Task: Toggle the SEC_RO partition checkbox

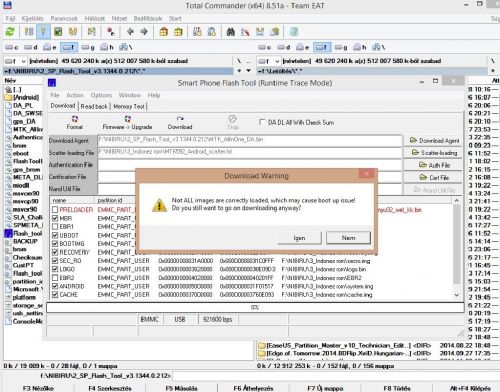Action: point(55,261)
